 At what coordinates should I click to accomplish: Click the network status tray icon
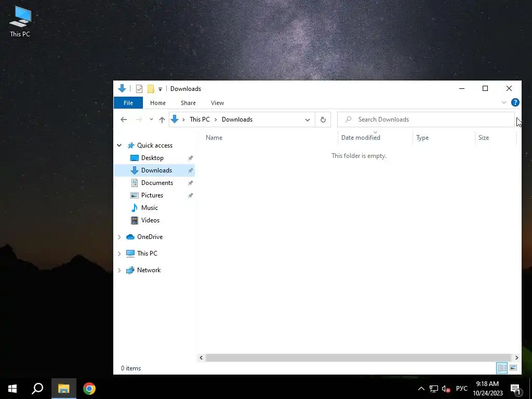pos(434,389)
